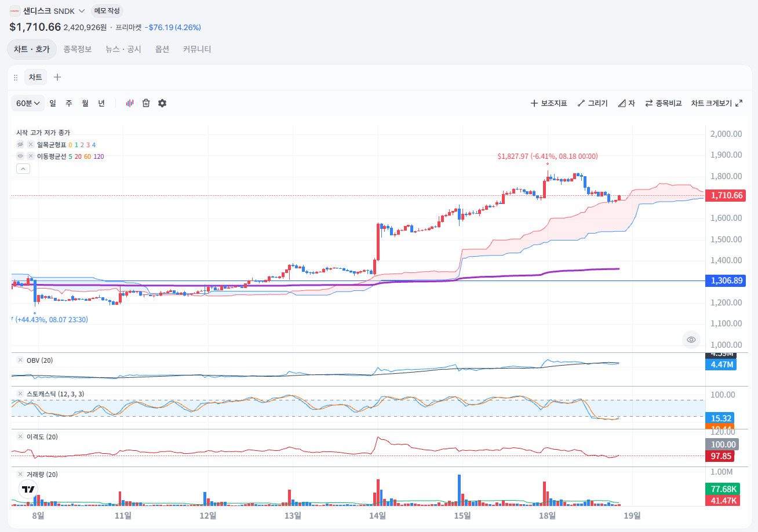This screenshot has width=758, height=532.
Task: Click the drag handle beside 차트 tab
Action: 16,77
